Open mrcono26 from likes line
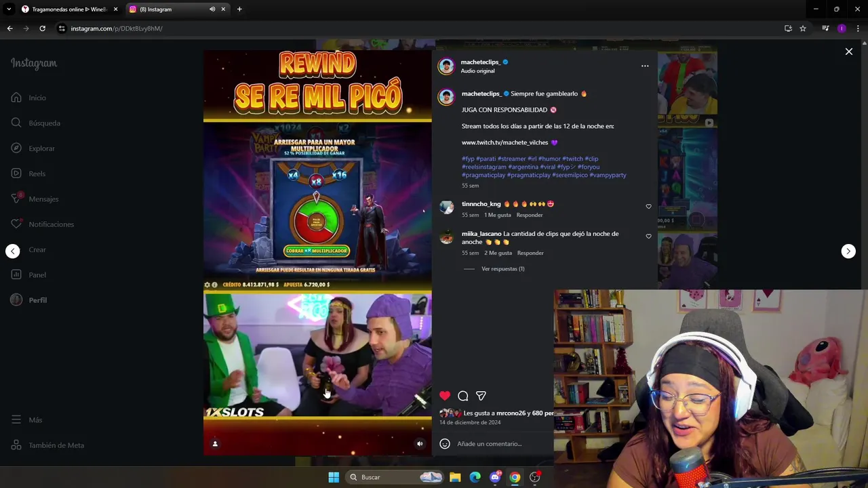Viewport: 868px width, 488px height. (x=511, y=413)
